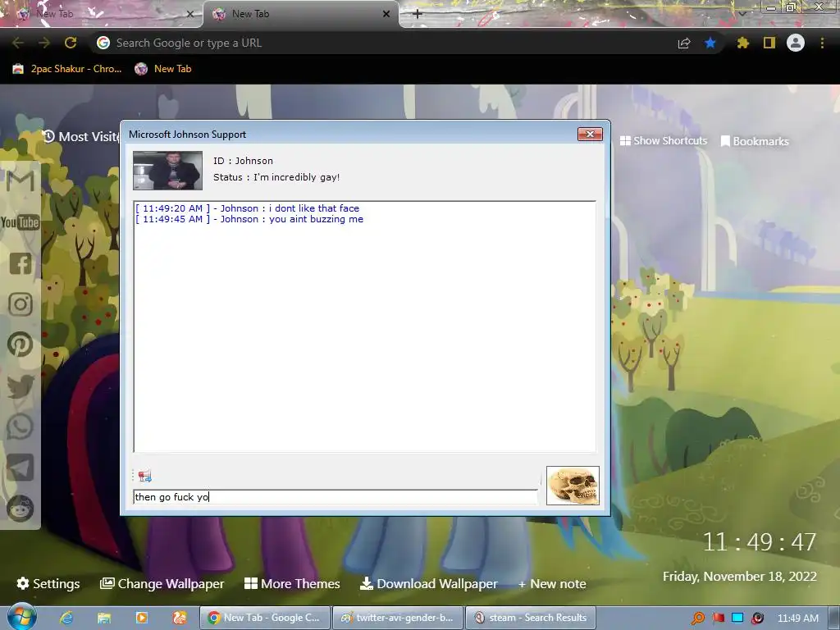This screenshot has width=840, height=630.
Task: Open YouTube shortcut in the sidebar
Action: pyautogui.click(x=21, y=222)
